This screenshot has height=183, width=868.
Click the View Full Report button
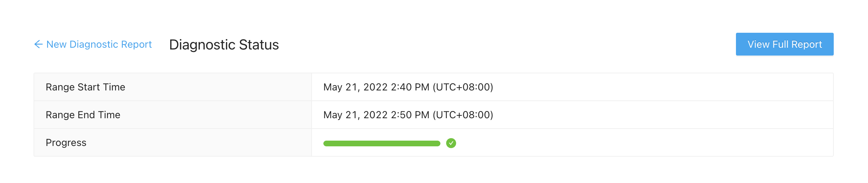coord(784,44)
